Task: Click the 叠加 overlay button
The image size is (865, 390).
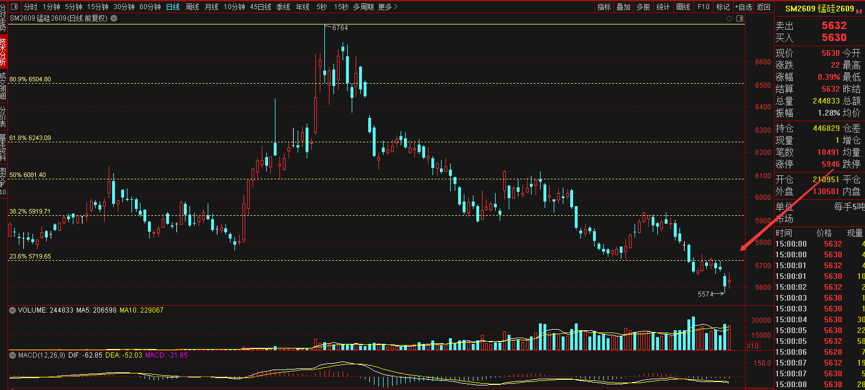Action: pos(623,7)
